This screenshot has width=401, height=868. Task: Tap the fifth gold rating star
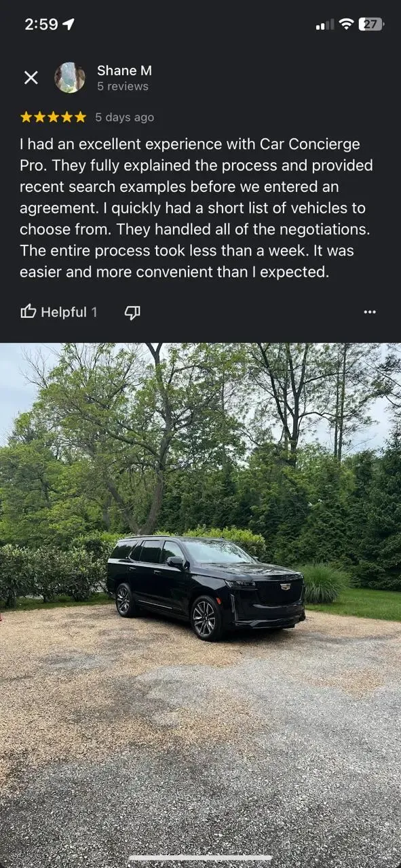80,117
